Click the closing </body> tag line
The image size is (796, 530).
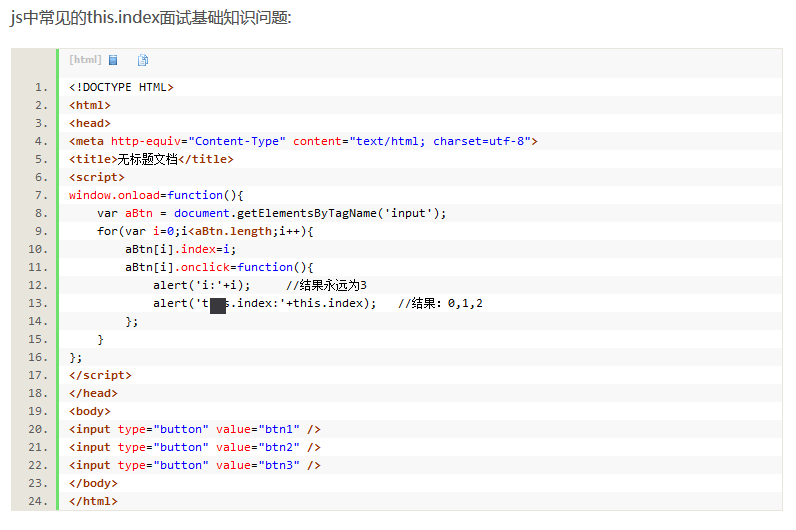(x=93, y=483)
